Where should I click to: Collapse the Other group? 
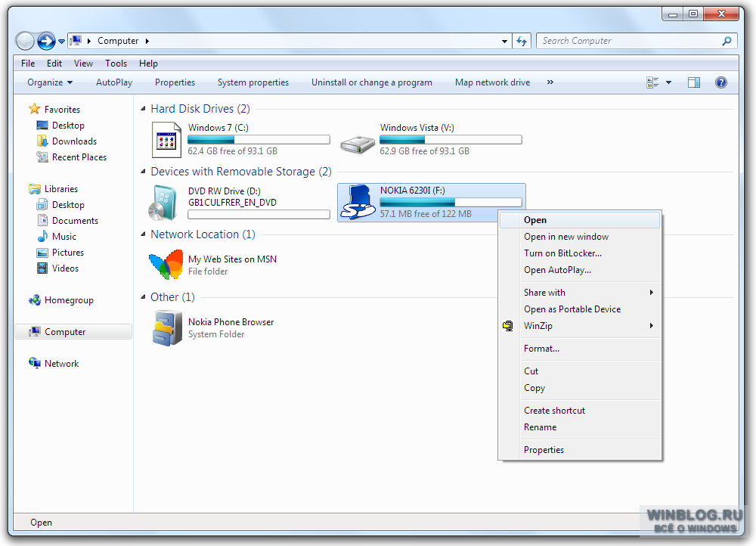tap(143, 297)
